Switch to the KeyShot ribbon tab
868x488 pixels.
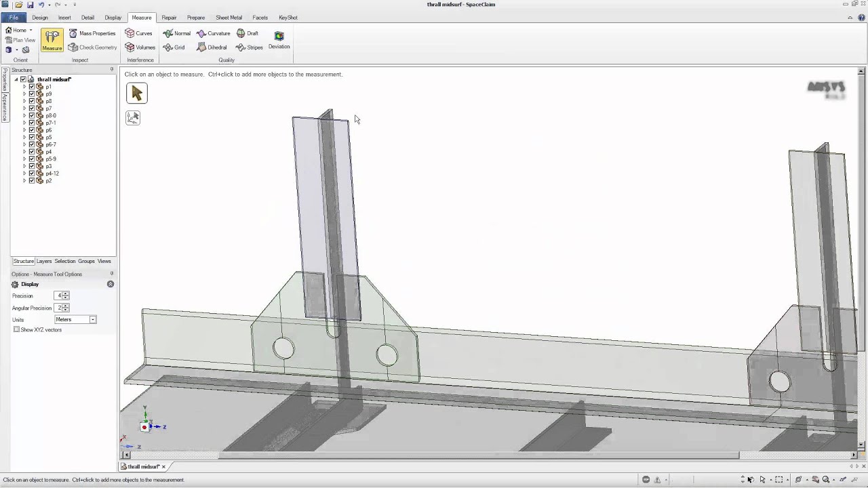pos(288,18)
